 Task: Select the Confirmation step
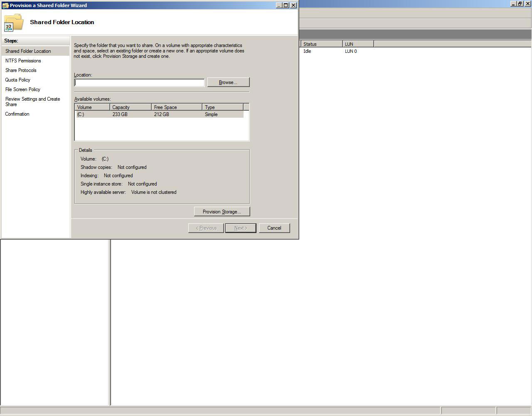pyautogui.click(x=17, y=114)
